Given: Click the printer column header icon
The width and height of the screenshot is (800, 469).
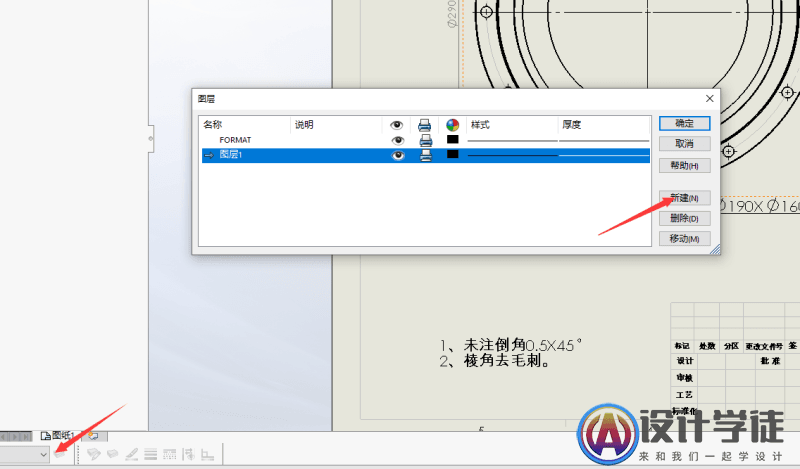Looking at the screenshot, I should tap(424, 125).
